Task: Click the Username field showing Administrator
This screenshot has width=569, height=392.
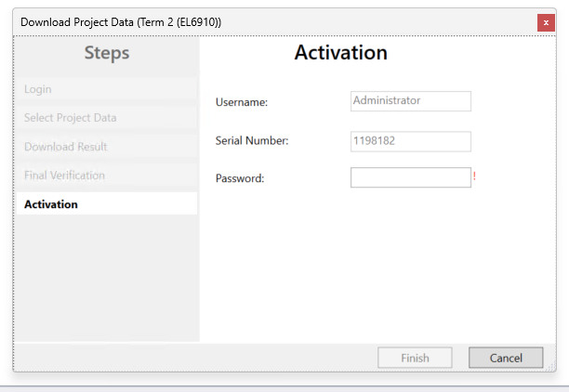Action: point(410,101)
